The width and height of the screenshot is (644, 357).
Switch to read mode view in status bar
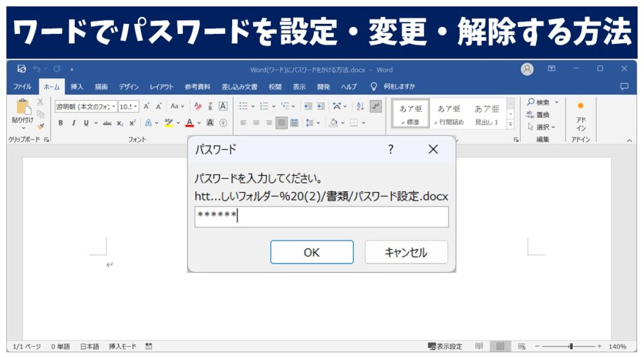[479, 346]
